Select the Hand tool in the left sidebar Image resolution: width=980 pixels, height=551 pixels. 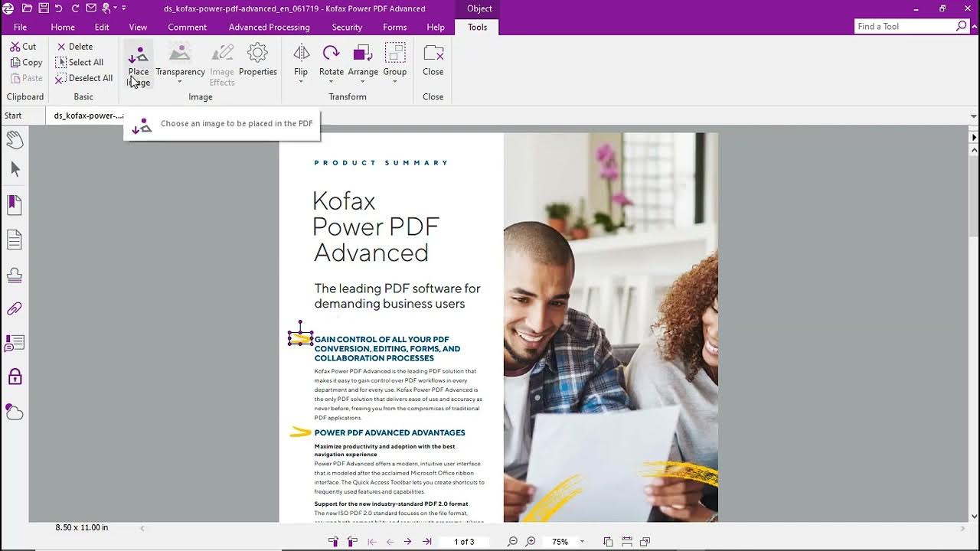click(15, 139)
